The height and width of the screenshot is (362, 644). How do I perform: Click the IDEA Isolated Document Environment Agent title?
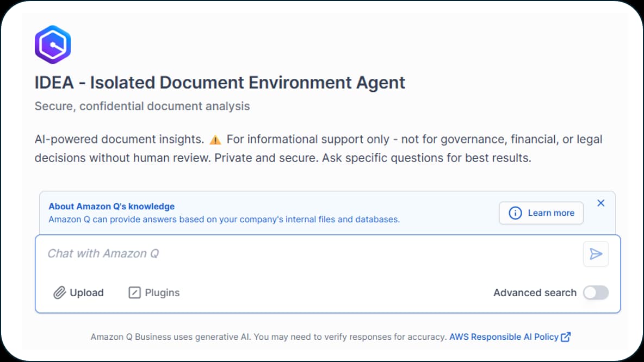[220, 83]
